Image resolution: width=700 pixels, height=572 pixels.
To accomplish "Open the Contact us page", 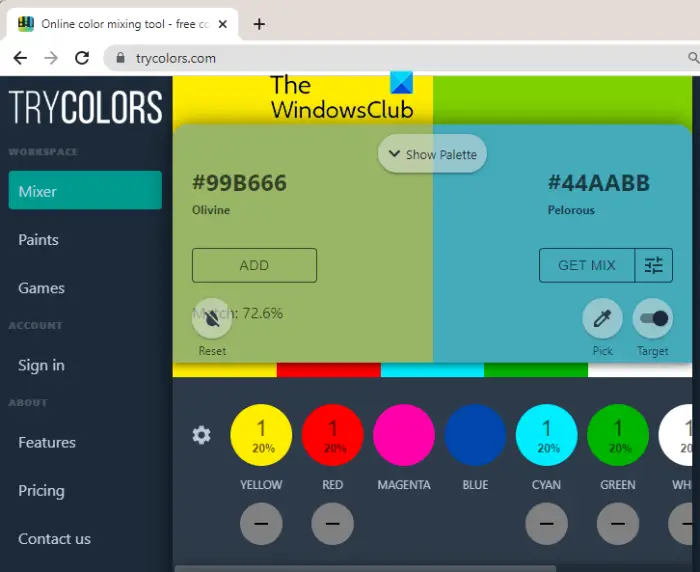I will (54, 539).
